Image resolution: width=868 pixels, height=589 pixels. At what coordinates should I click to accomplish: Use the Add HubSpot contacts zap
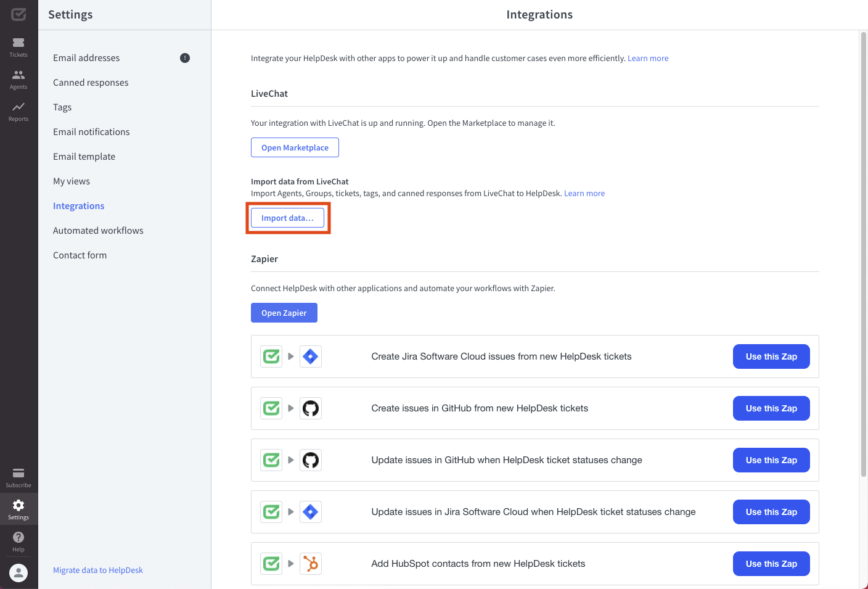tap(771, 564)
